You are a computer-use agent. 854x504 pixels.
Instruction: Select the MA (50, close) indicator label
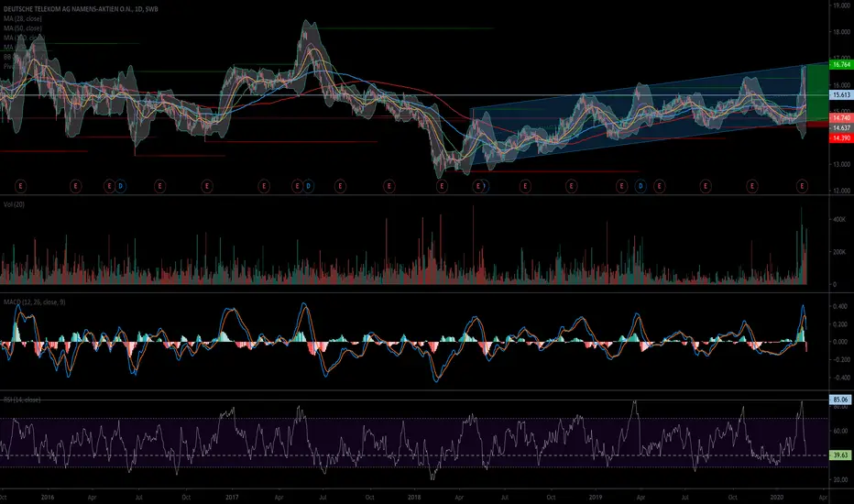click(22, 28)
